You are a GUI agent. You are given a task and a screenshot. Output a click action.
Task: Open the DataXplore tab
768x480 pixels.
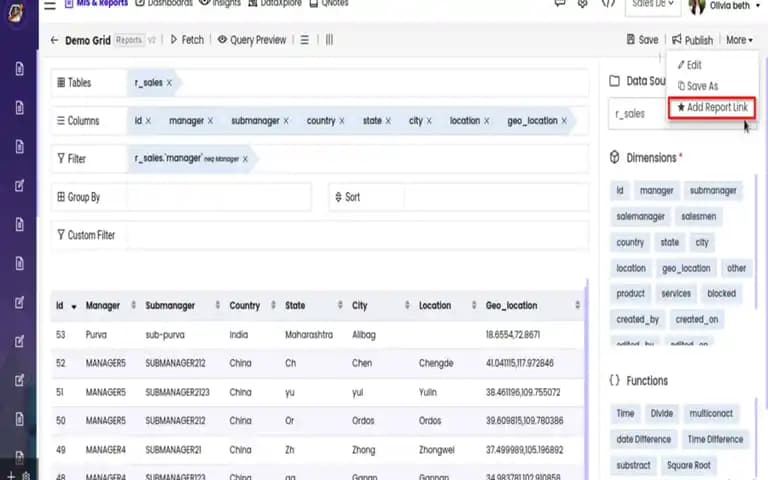[x=275, y=3]
